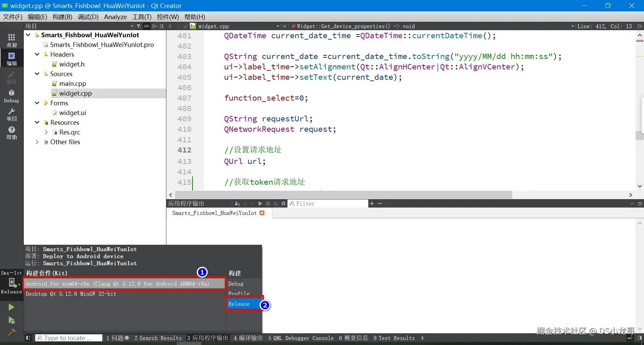Image resolution: width=644 pixels, height=345 pixels.
Task: Close the Smarts_Fishbowl_HuaWeiYunIot output tab
Action: pos(262,213)
